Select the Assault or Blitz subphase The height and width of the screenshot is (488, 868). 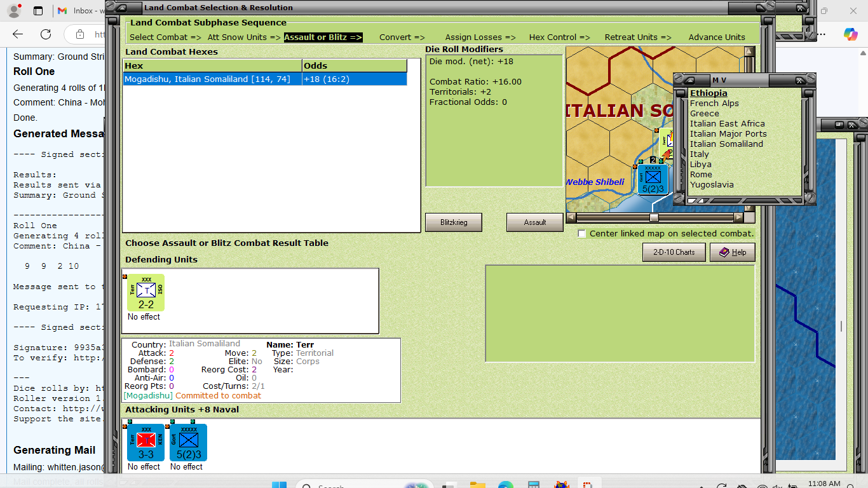pos(323,37)
